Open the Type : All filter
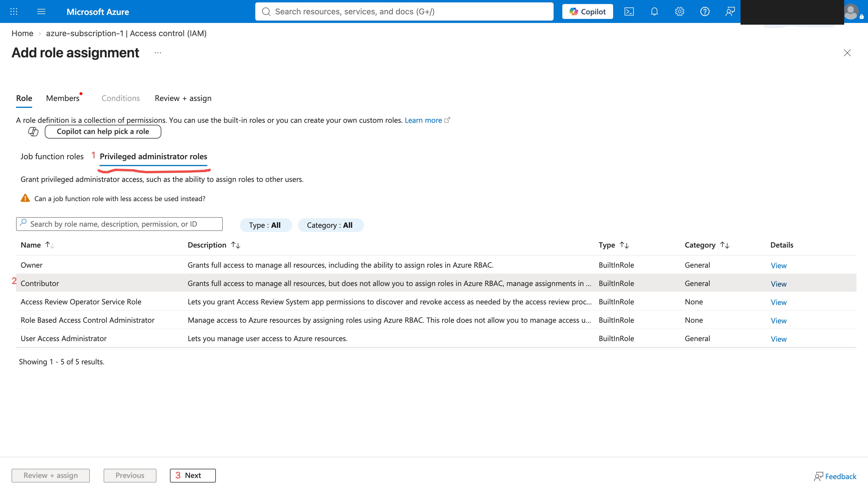This screenshot has width=868, height=494. pos(265,225)
